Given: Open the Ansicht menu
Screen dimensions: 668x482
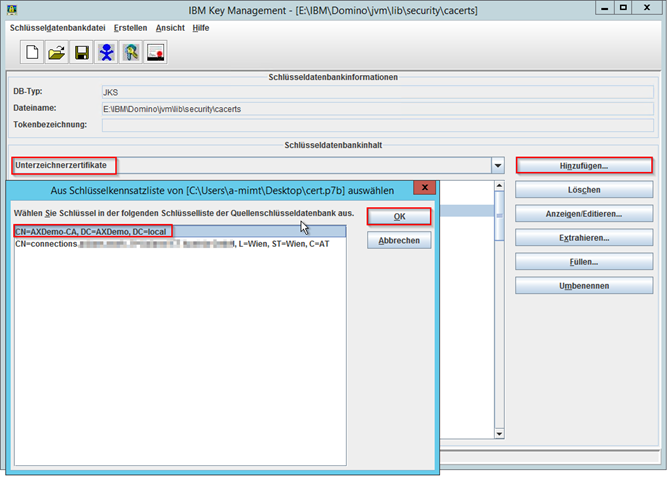Looking at the screenshot, I should tap(170, 28).
